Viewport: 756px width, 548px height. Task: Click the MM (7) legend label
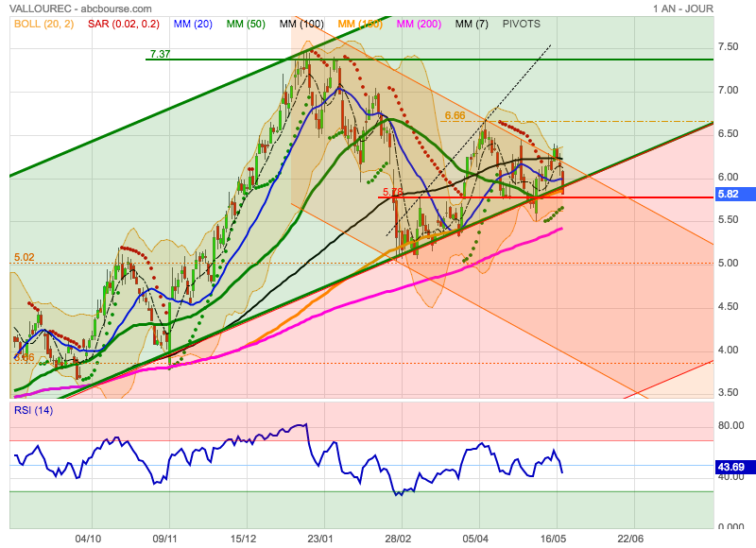472,24
